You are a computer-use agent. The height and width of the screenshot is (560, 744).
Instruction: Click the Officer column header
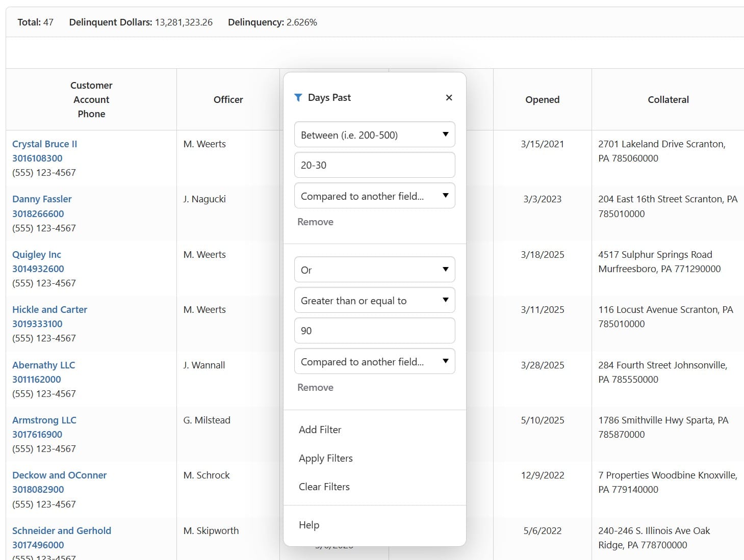pyautogui.click(x=228, y=99)
